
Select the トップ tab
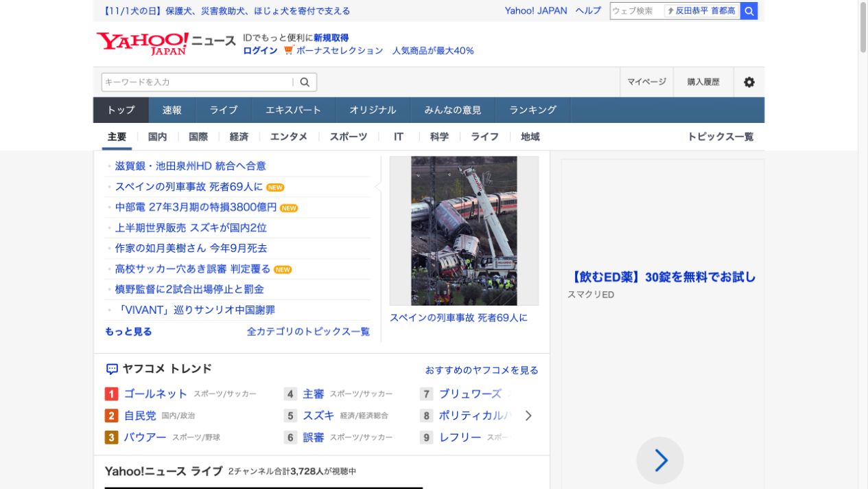(x=121, y=110)
